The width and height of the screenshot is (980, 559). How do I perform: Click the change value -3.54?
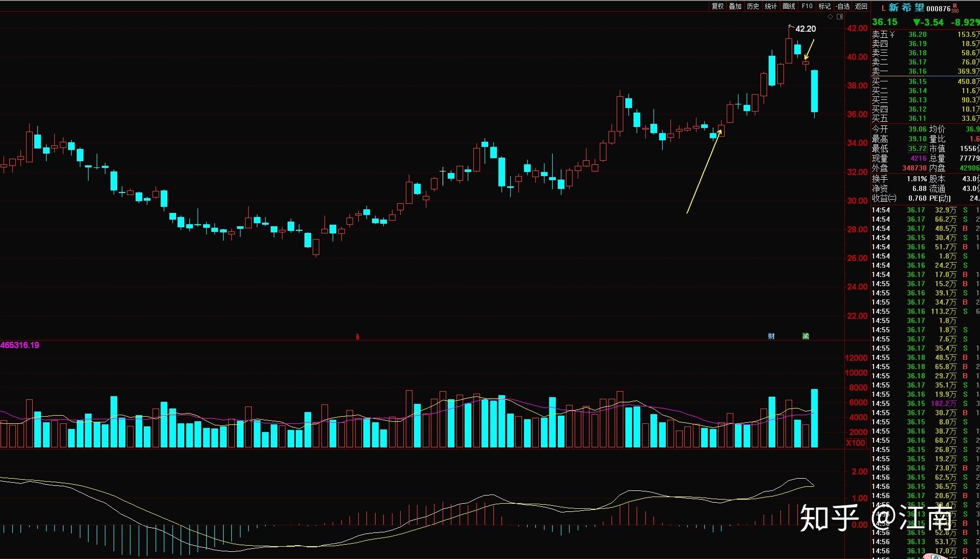(x=928, y=23)
